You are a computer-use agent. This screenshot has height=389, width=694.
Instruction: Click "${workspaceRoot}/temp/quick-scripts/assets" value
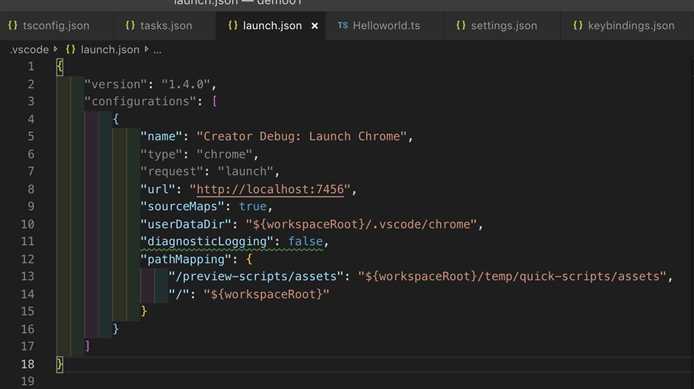(x=512, y=276)
